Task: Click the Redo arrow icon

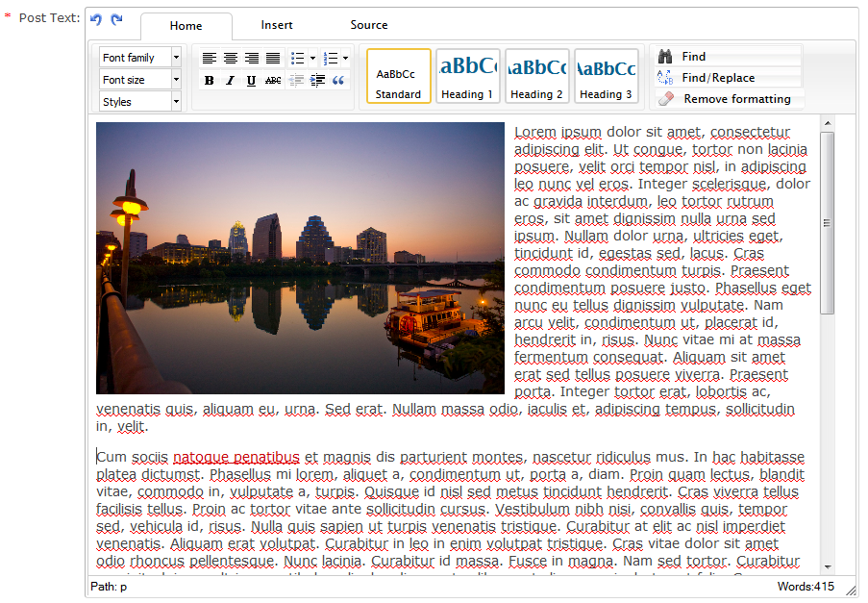Action: (116, 19)
